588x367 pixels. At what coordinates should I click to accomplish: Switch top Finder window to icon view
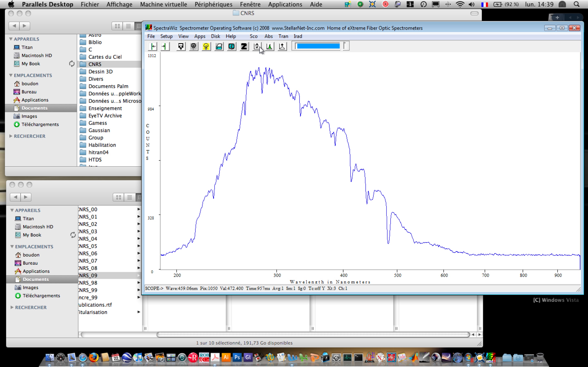(x=117, y=26)
